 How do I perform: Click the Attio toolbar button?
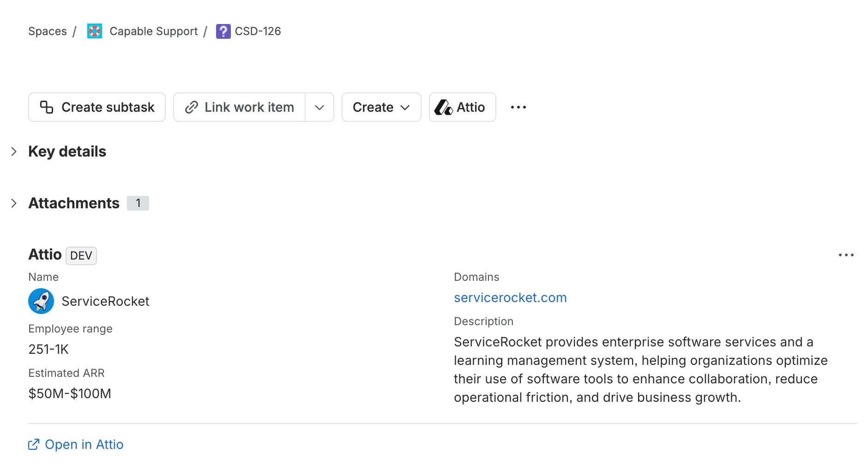462,107
